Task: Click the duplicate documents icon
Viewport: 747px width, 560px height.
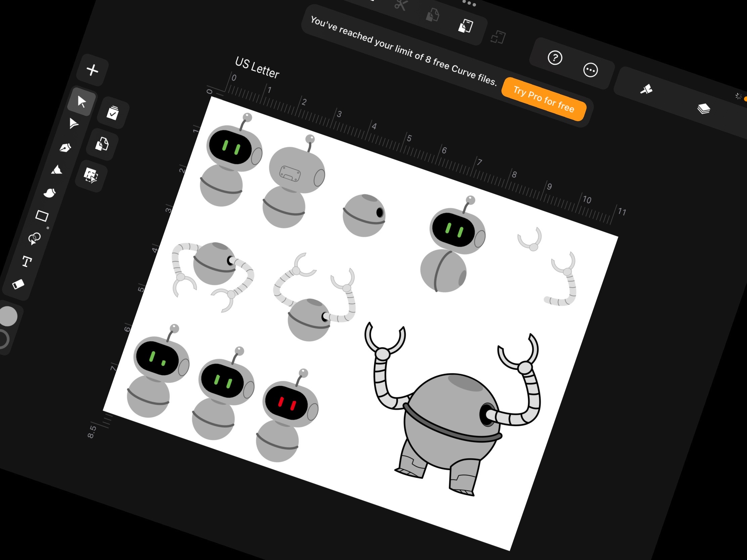Action: click(x=102, y=144)
